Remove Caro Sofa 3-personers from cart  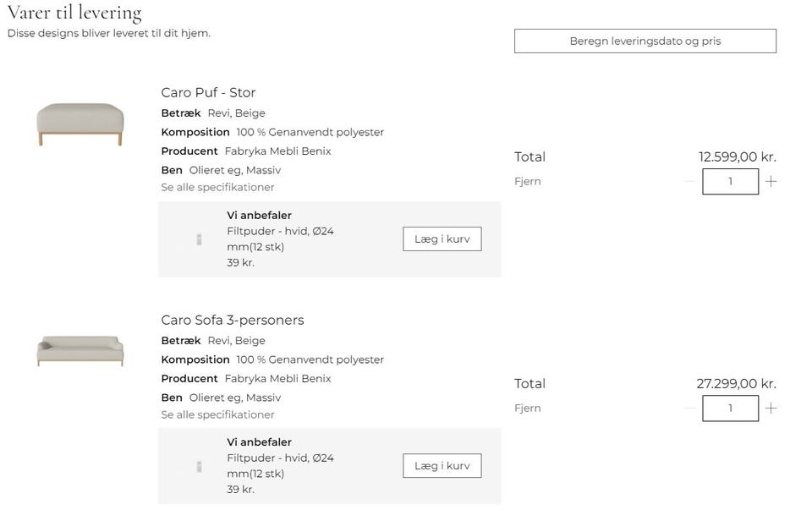click(527, 409)
